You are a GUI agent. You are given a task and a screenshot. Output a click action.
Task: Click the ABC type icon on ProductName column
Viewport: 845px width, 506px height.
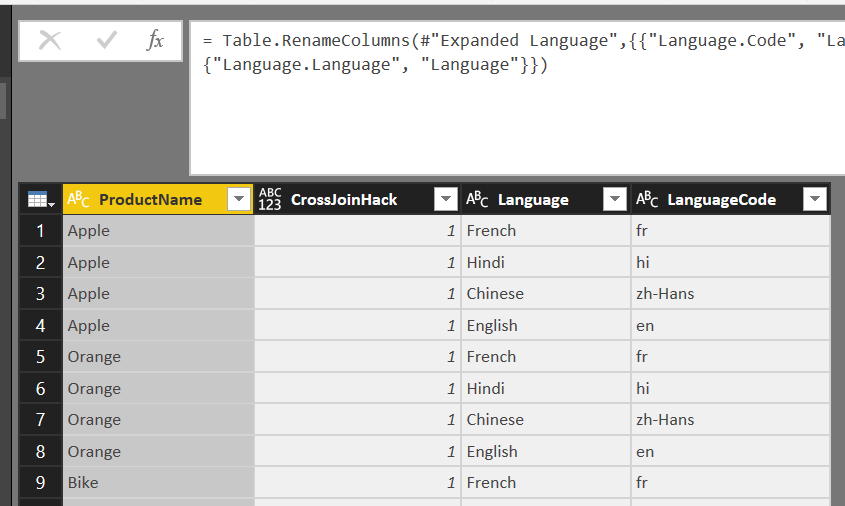click(x=78, y=199)
